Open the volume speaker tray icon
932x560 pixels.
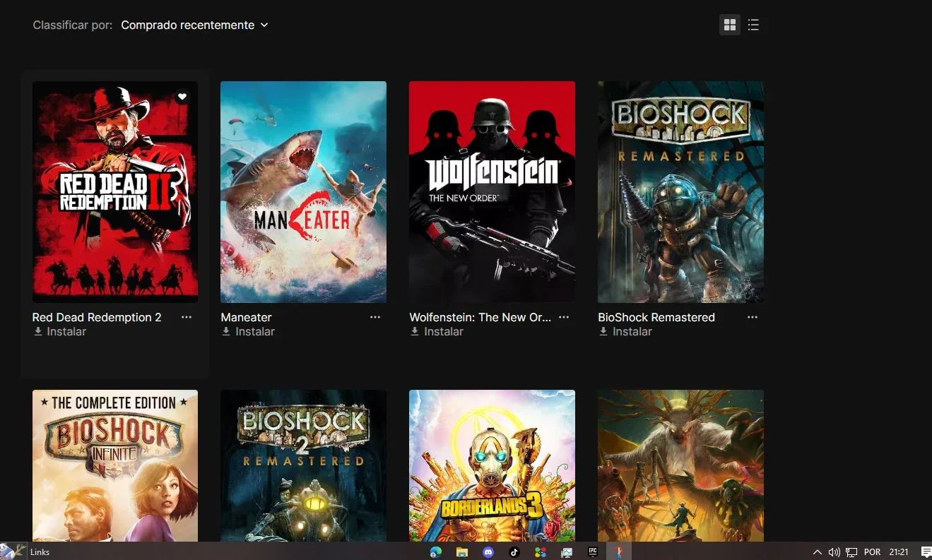(x=834, y=552)
